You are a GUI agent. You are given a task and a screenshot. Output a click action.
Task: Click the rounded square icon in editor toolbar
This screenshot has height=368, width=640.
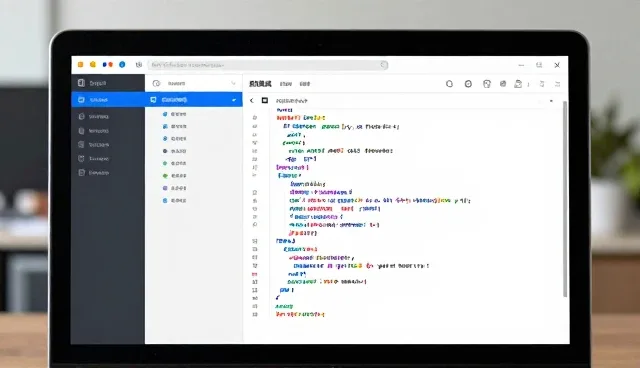(x=487, y=84)
